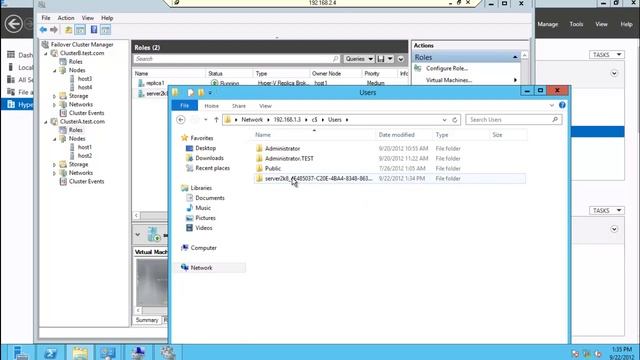Screen dimensions: 640x360
Task: Open the Public folder
Action: pos(273,168)
